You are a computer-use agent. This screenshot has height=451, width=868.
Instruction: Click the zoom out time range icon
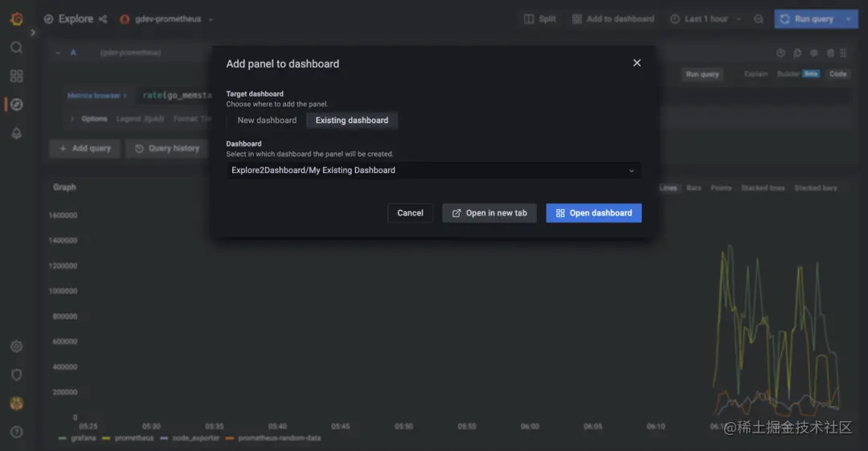(759, 18)
